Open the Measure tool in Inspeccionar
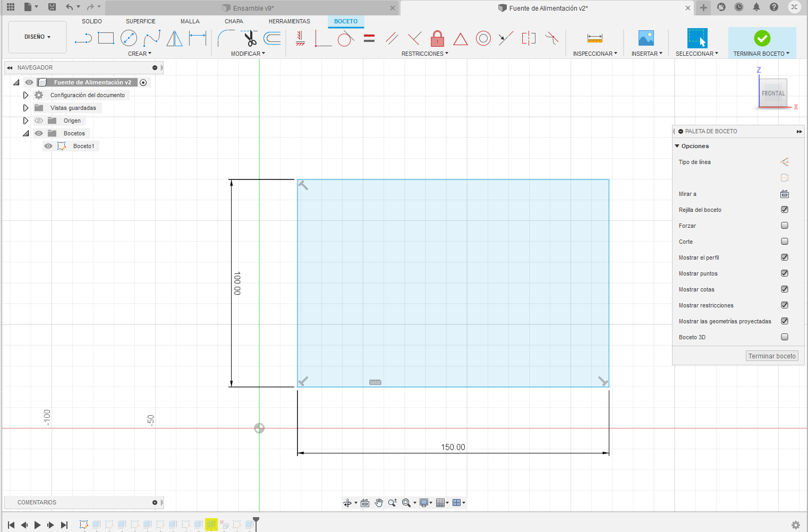The height and width of the screenshot is (532, 808). coord(595,38)
